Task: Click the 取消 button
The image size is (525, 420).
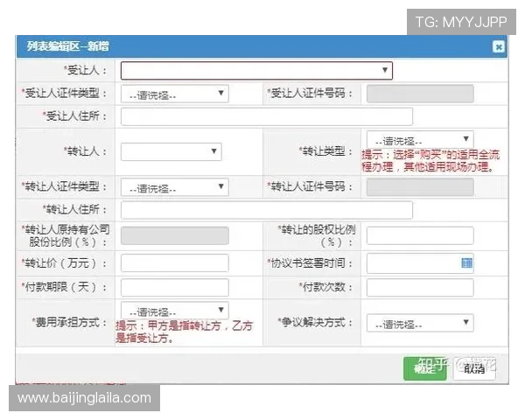Action: tap(473, 368)
